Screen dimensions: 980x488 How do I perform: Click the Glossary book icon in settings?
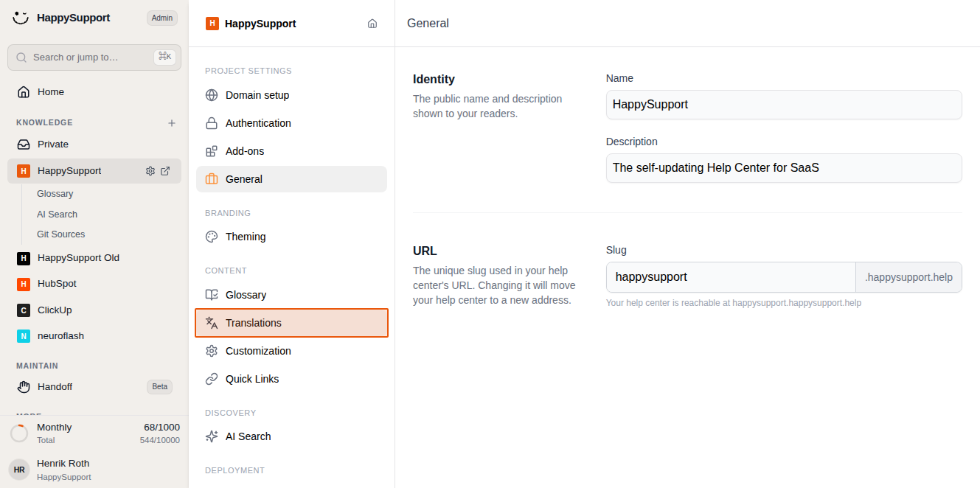(212, 295)
